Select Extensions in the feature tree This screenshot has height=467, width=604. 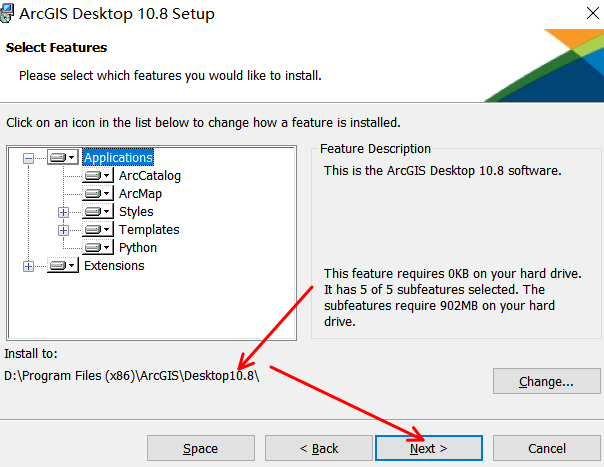tap(114, 265)
